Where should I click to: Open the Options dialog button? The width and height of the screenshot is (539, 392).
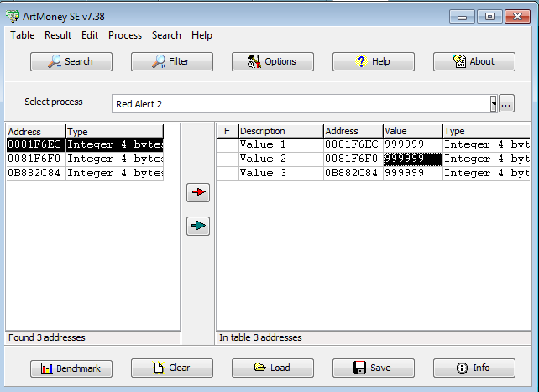tap(273, 61)
